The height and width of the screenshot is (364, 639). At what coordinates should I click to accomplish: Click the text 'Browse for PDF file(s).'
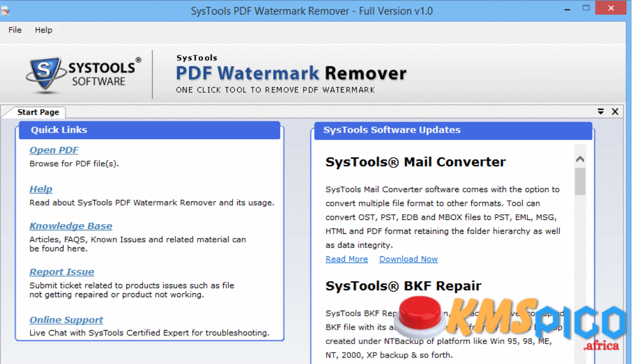pyautogui.click(x=74, y=164)
